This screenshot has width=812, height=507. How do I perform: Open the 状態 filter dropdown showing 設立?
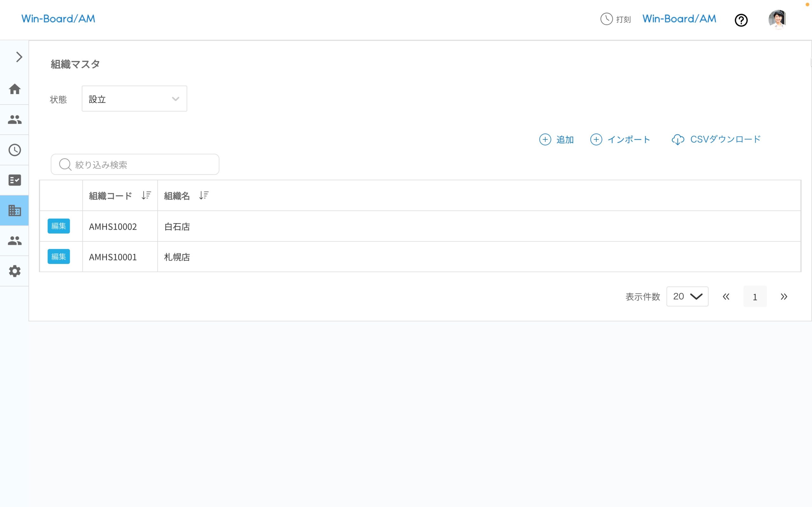point(134,99)
